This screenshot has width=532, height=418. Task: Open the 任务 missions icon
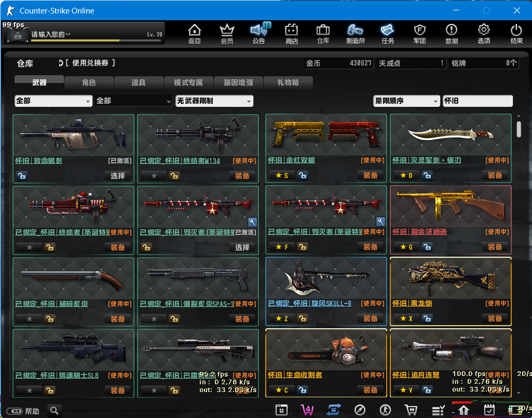tap(388, 34)
